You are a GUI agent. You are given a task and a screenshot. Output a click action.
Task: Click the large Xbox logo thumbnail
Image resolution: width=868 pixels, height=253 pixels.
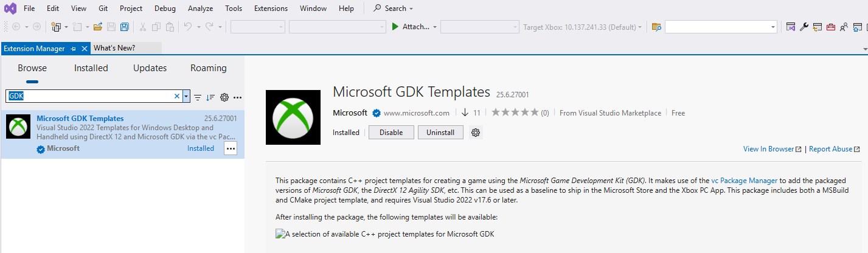click(x=293, y=117)
